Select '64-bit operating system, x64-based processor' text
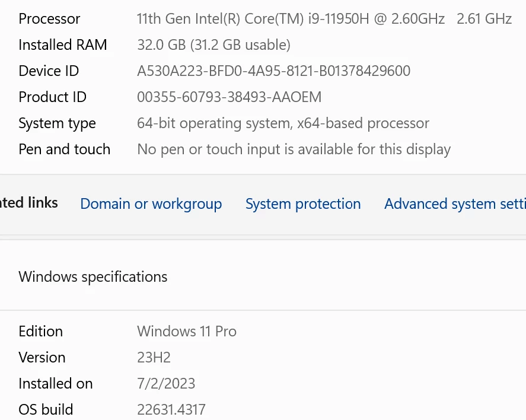Screen dimensions: 526x420 tap(283, 123)
